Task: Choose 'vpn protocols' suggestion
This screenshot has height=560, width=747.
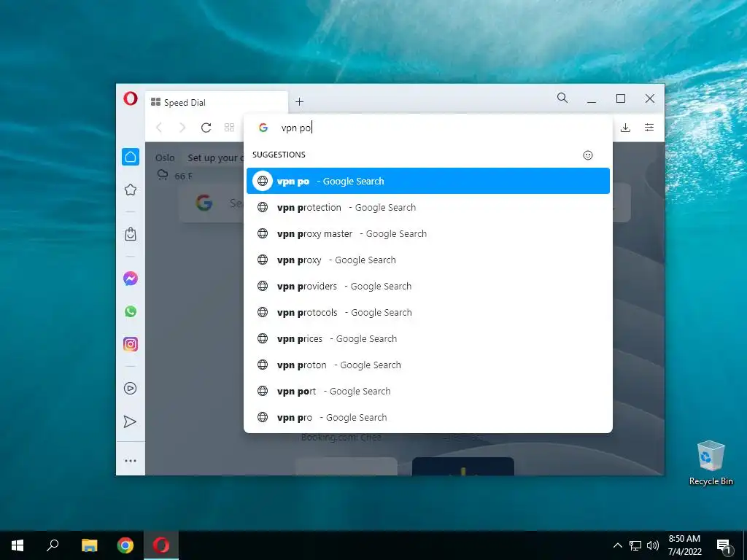Action: point(427,312)
